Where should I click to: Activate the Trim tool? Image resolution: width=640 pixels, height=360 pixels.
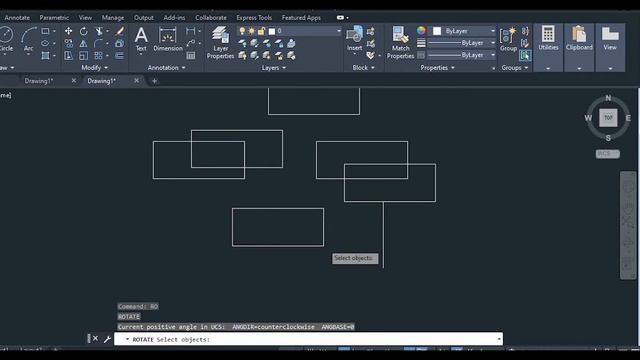click(99, 31)
